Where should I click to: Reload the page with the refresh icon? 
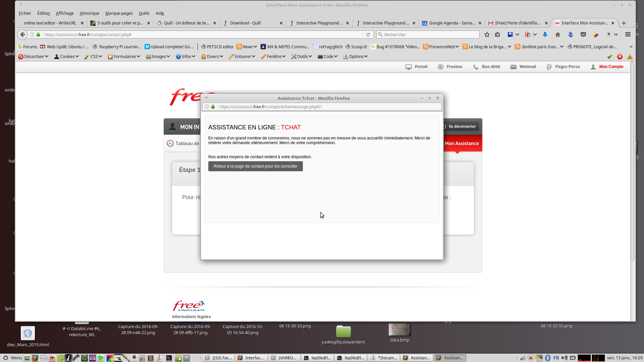pyautogui.click(x=368, y=35)
